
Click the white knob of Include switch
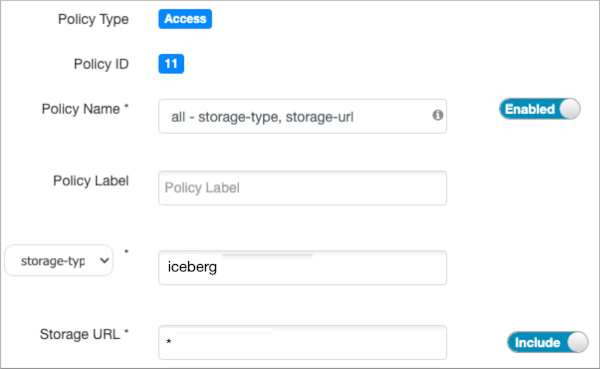coord(577,342)
